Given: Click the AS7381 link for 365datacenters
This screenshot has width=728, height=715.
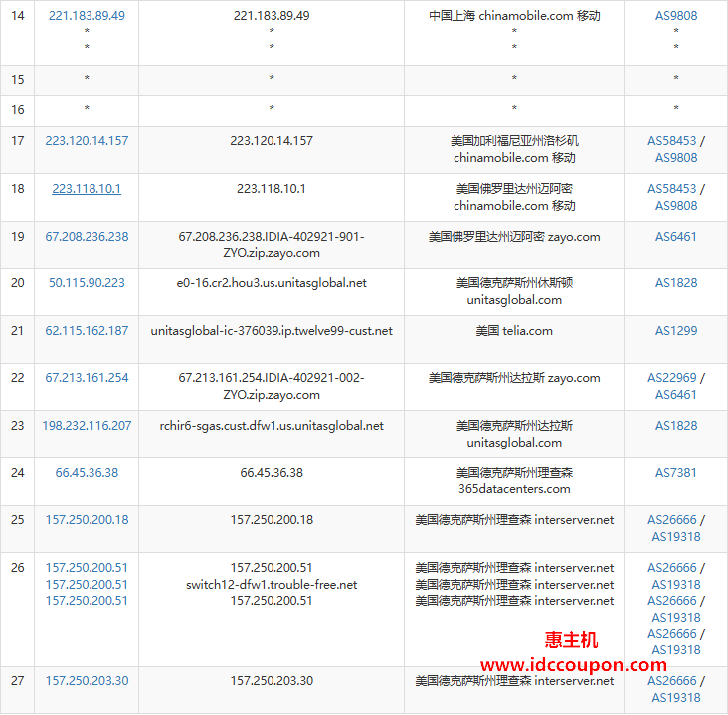Looking at the screenshot, I should pyautogui.click(x=675, y=473).
